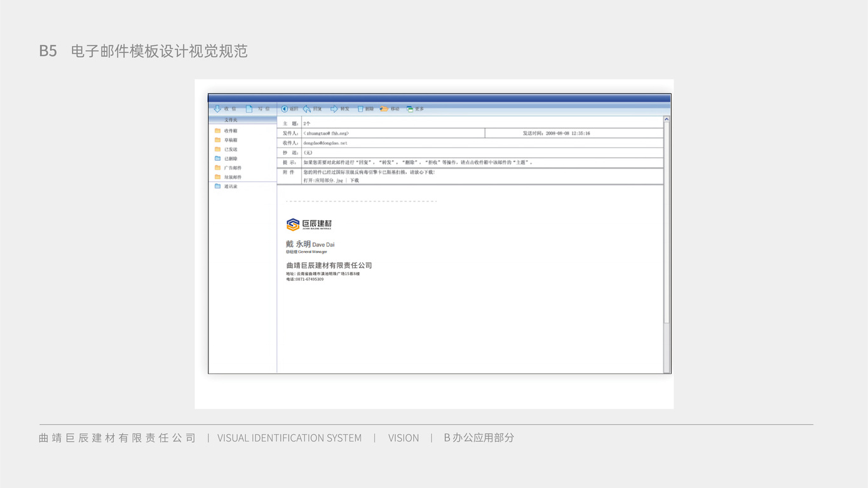
Task: Select the 收件箱 folder label
Action: pyautogui.click(x=231, y=131)
